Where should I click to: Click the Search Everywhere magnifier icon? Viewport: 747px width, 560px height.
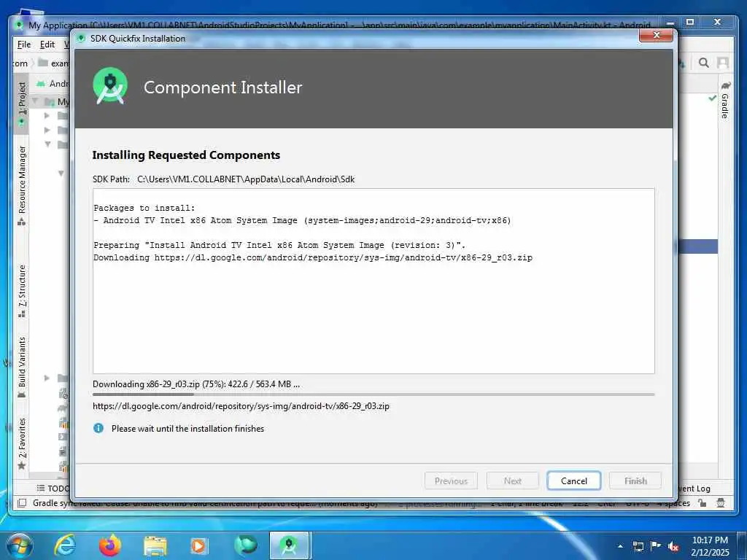704,63
